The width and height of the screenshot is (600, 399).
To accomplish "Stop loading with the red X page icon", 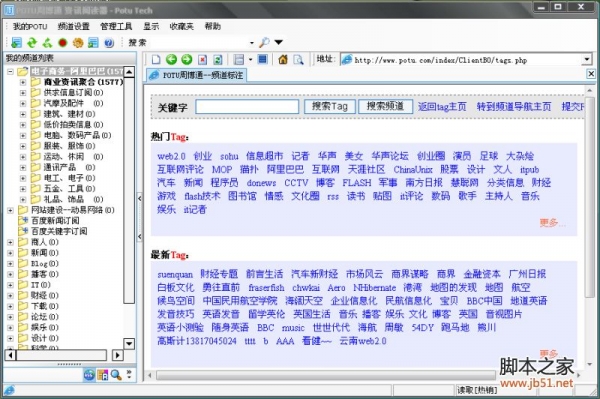I will click(202, 60).
